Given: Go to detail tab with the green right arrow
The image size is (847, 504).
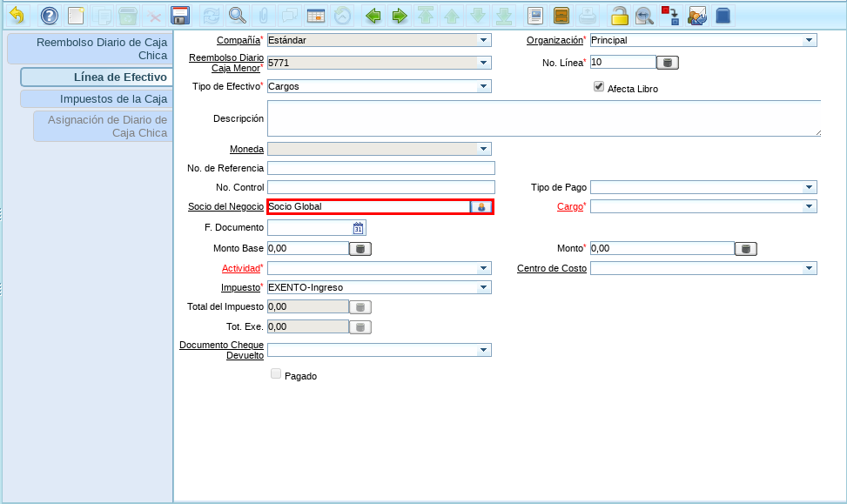Looking at the screenshot, I should point(400,16).
